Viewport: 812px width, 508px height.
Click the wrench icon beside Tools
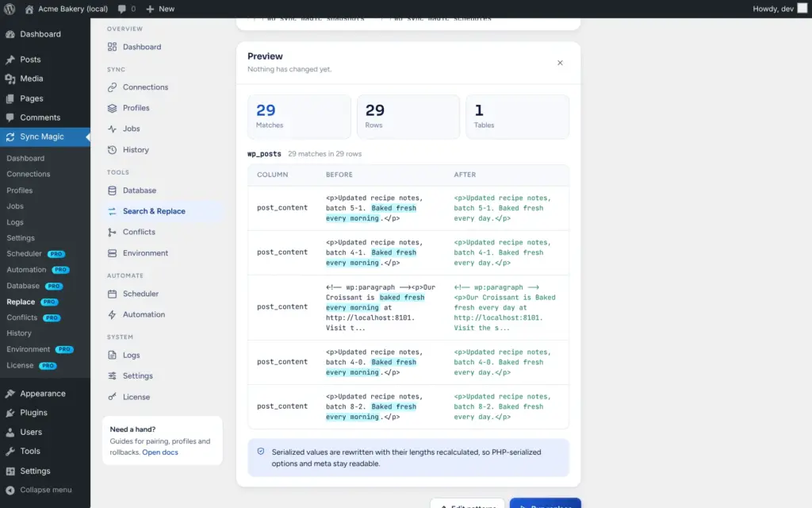10,451
